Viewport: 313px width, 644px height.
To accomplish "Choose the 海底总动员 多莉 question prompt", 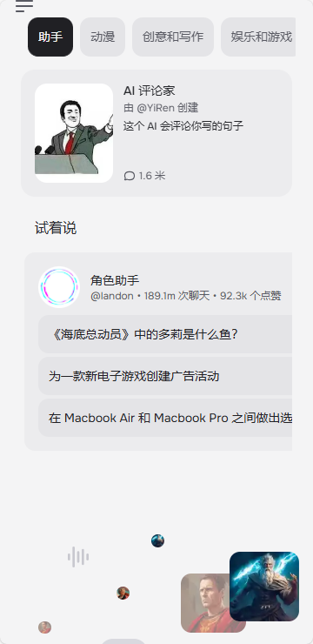I will pos(165,334).
